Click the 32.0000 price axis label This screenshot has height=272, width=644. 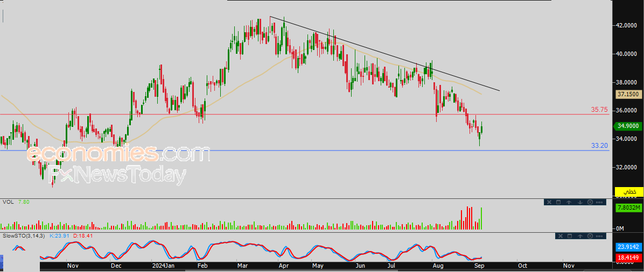(626, 167)
